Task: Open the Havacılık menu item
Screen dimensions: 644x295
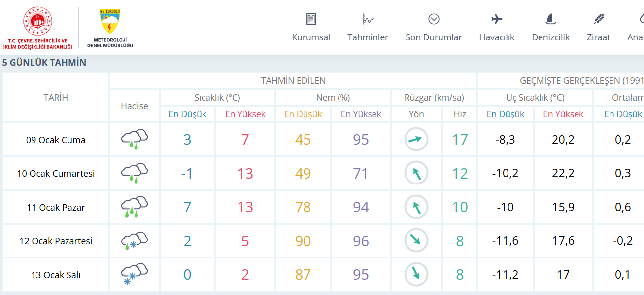Action: tap(497, 37)
